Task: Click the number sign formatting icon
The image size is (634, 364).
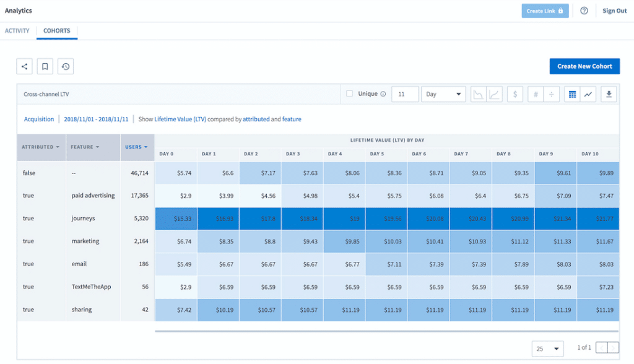Action: [535, 94]
